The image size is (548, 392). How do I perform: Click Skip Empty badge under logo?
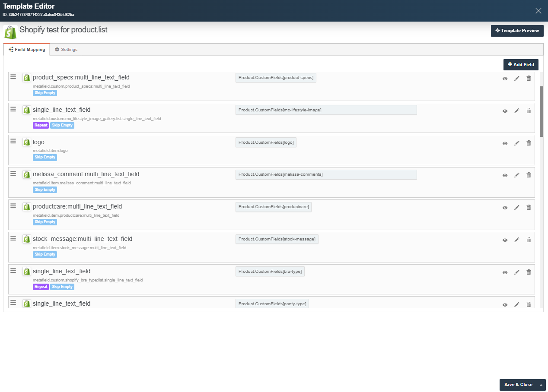[45, 158]
